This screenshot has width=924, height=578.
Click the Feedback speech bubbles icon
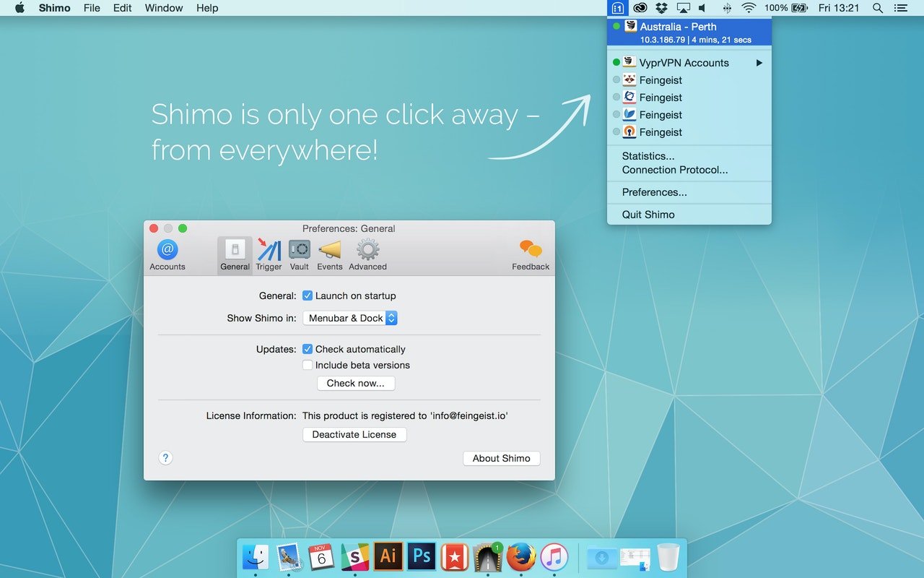point(531,255)
